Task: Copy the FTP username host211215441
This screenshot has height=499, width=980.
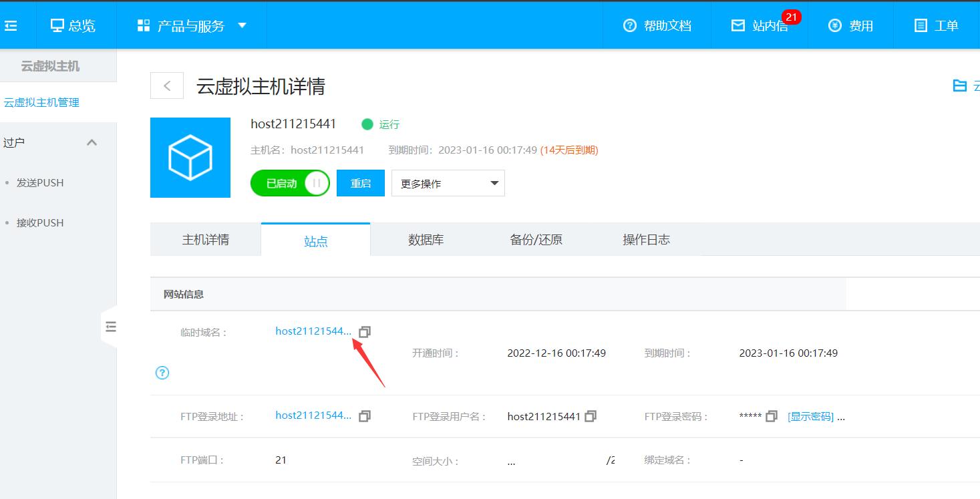Action: [590, 415]
